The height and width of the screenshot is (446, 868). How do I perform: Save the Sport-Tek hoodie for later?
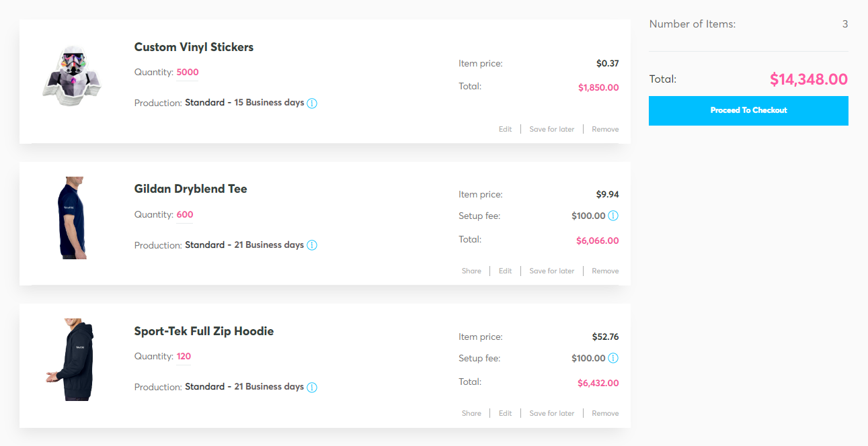pos(551,413)
